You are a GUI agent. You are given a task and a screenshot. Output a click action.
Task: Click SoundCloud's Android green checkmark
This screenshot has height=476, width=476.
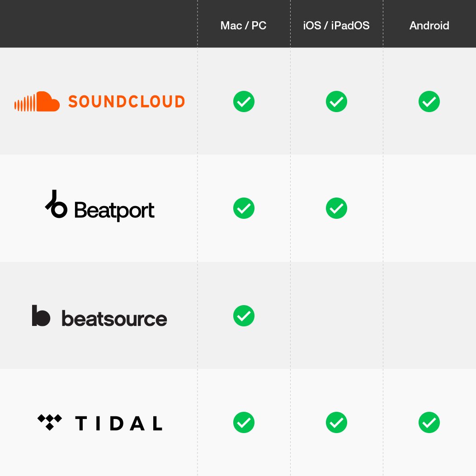click(x=429, y=102)
